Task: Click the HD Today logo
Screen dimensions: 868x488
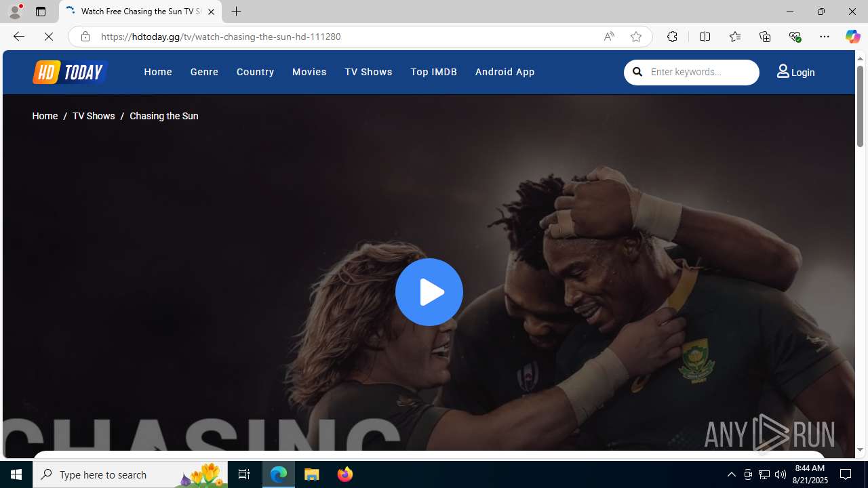Action: (70, 72)
